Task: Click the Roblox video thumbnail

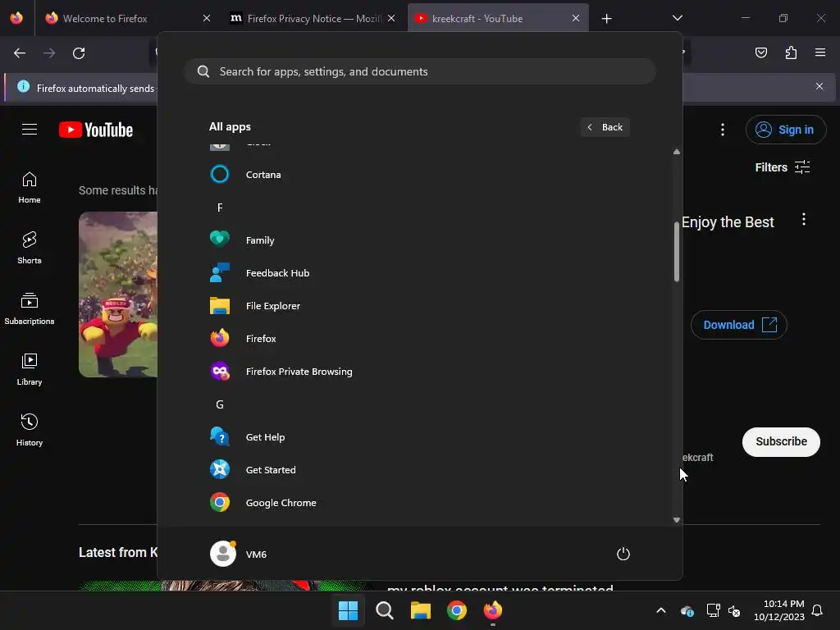Action: pos(118,294)
